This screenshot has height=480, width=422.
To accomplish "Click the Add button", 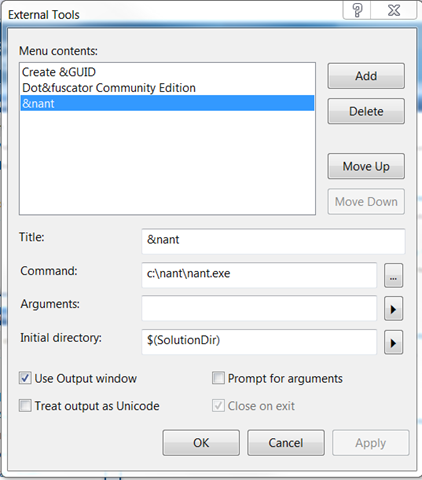I will (366, 76).
